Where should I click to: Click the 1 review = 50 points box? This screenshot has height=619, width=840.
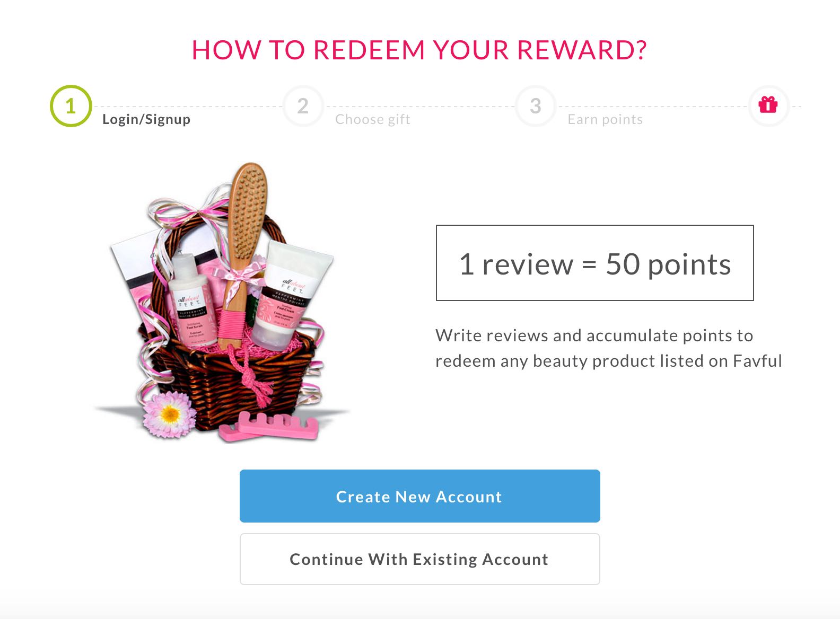594,263
